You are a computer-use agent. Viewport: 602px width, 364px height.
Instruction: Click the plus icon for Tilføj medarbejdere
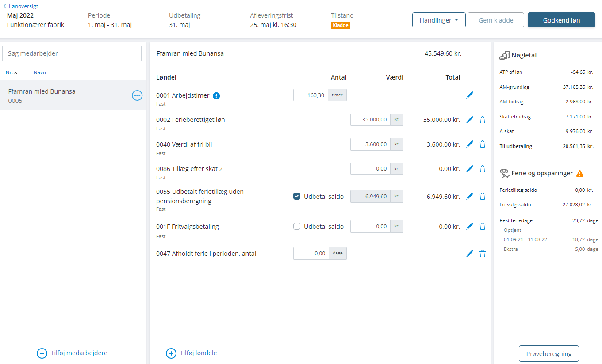click(42, 353)
